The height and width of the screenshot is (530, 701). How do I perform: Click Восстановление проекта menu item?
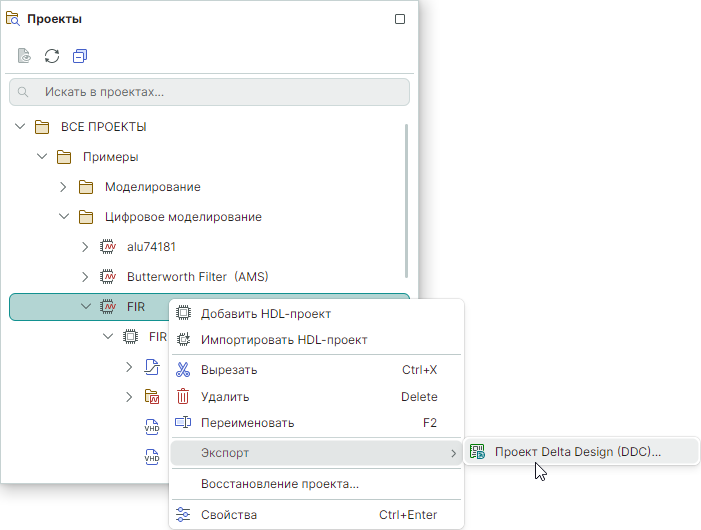(279, 485)
